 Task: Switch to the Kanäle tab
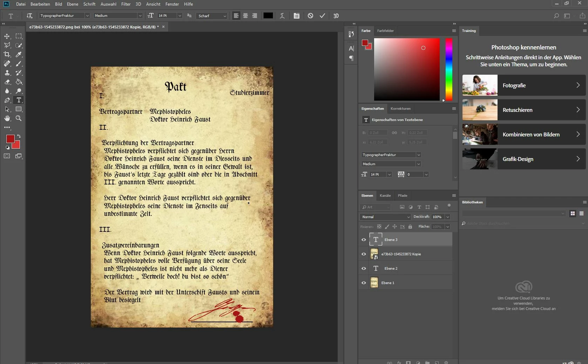[x=385, y=196]
